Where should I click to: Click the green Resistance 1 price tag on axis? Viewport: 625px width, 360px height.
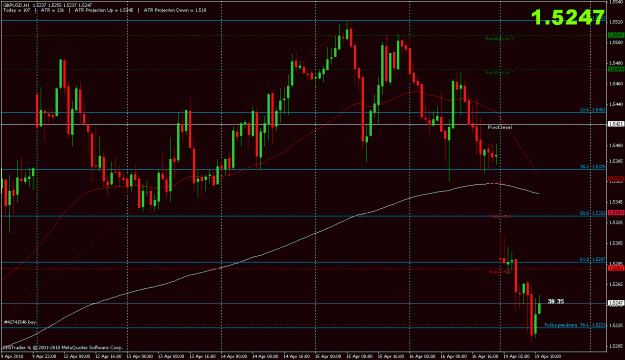(x=616, y=69)
